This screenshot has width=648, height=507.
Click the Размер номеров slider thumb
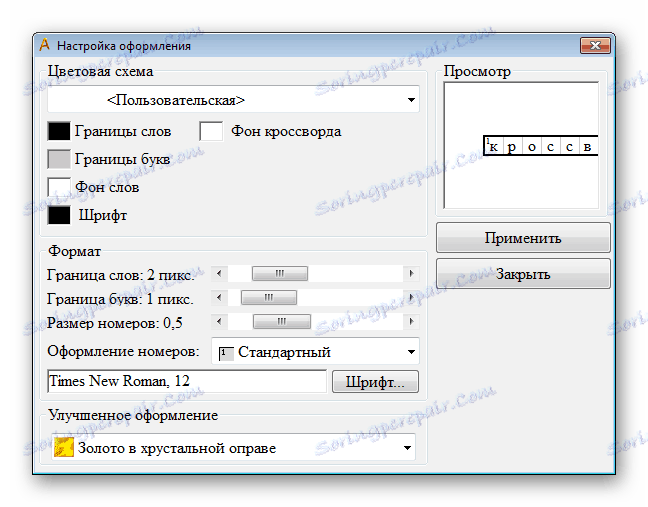(282, 321)
